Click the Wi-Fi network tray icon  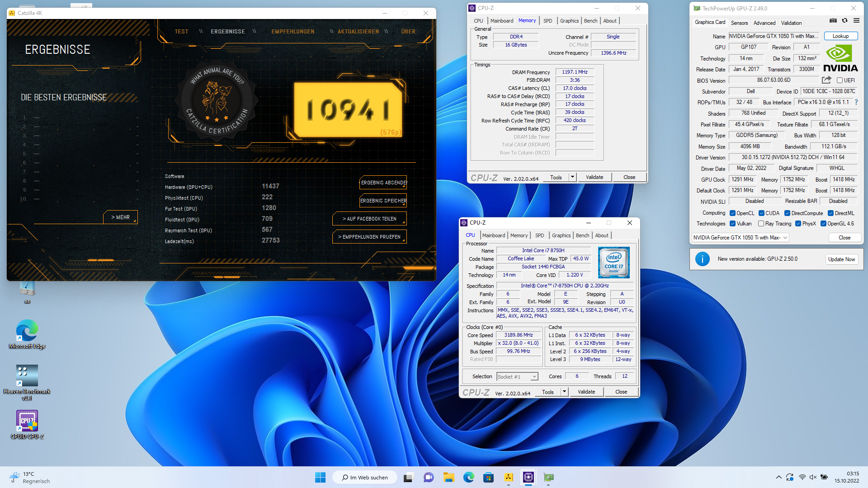click(802, 477)
